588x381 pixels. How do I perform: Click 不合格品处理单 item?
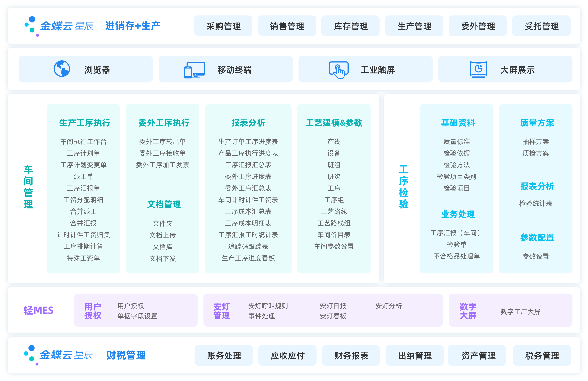coord(456,256)
